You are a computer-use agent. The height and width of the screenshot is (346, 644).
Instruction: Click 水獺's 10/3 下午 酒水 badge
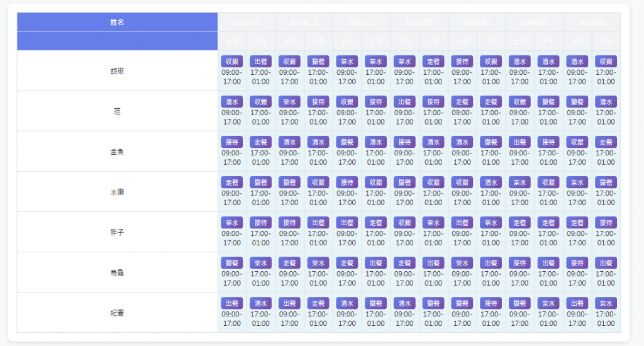(491, 182)
